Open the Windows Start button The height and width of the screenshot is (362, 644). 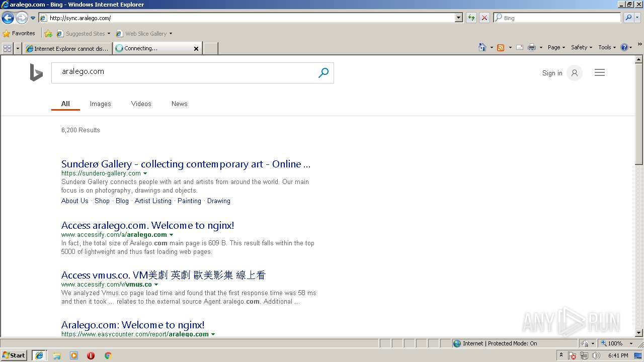(14, 355)
